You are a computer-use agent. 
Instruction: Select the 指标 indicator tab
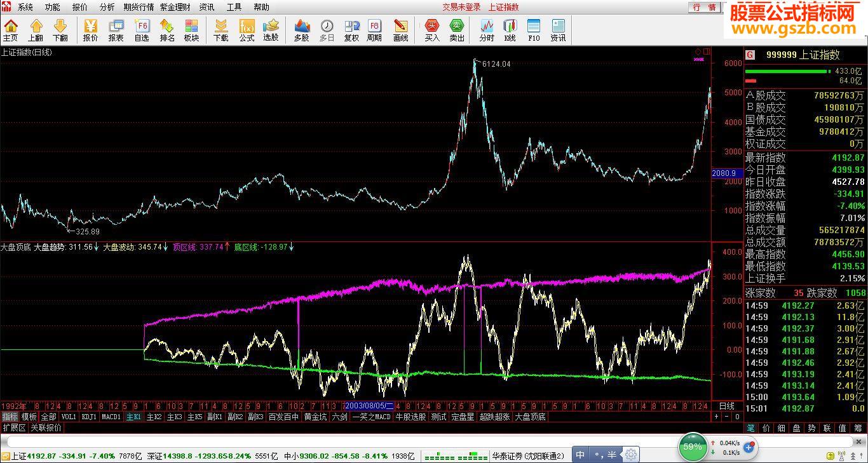(10, 417)
